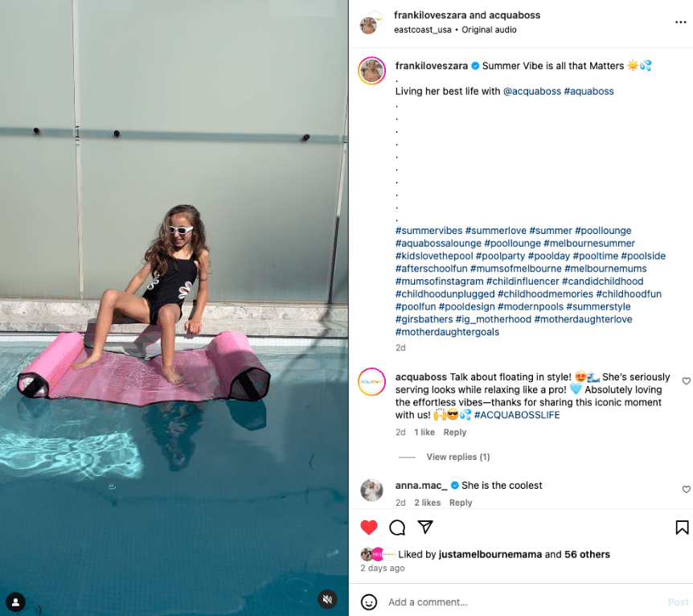This screenshot has height=616, width=693.
Task: Open acquaboss commenter avatar
Action: [x=371, y=381]
